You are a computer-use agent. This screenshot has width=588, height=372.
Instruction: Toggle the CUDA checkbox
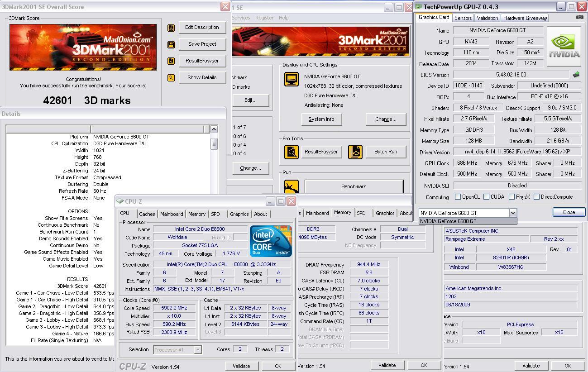(486, 197)
